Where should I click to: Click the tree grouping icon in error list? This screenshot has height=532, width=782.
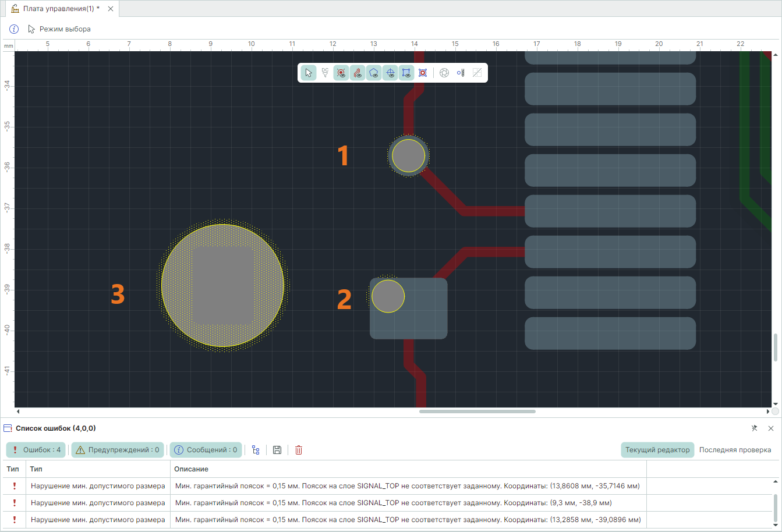click(256, 450)
